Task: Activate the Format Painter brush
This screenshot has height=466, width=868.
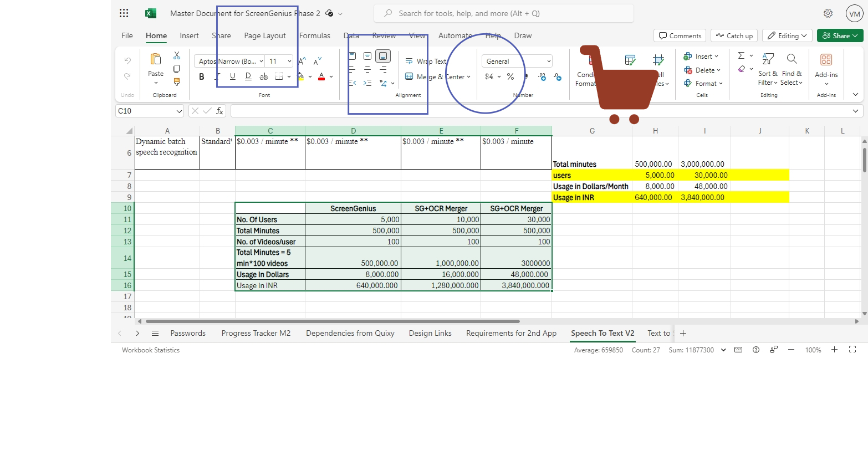Action: [177, 82]
